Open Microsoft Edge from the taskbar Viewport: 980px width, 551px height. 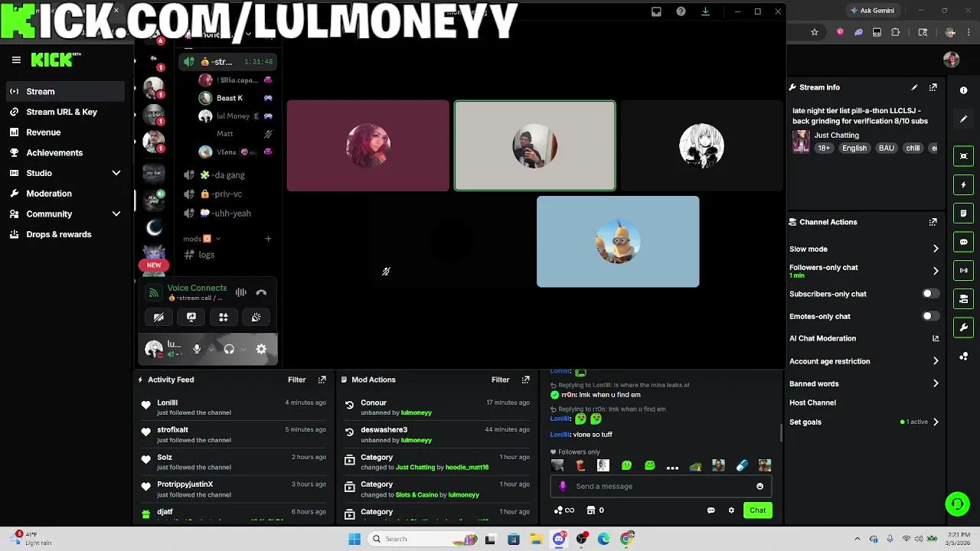coord(604,539)
